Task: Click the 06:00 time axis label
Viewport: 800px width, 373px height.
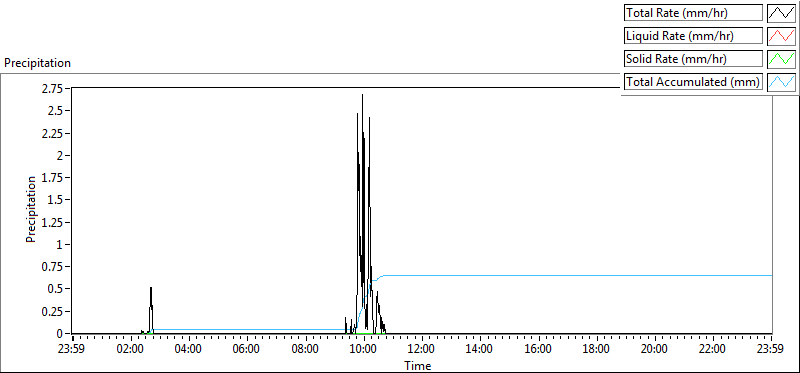Action: pos(247,350)
